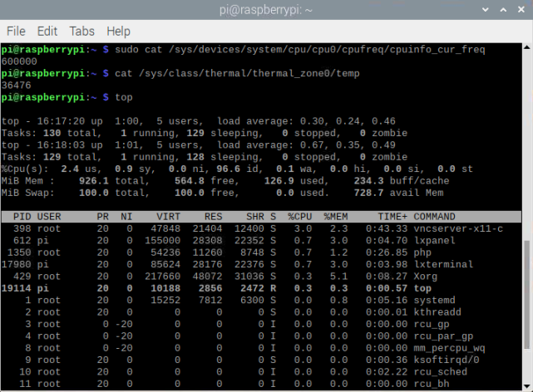Image resolution: width=533 pixels, height=392 pixels.
Task: Click the %MEM column header
Action: point(335,217)
